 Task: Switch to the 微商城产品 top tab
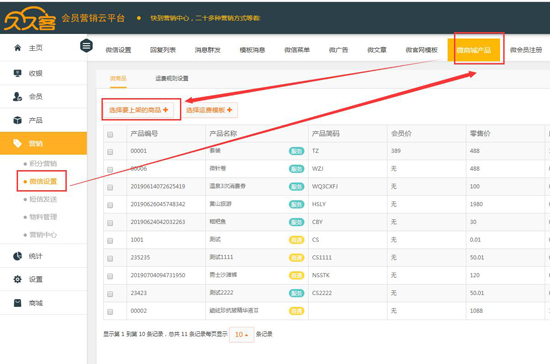click(474, 50)
